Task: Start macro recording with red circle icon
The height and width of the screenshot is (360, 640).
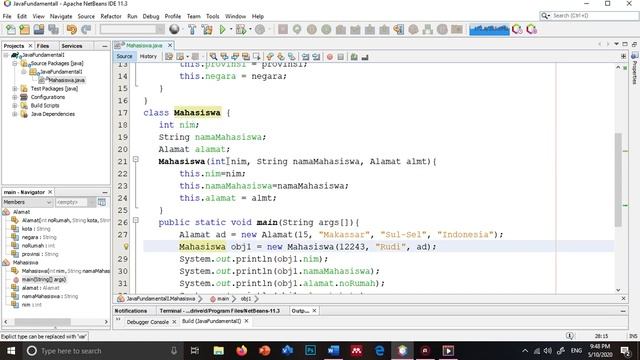Action: click(x=330, y=57)
